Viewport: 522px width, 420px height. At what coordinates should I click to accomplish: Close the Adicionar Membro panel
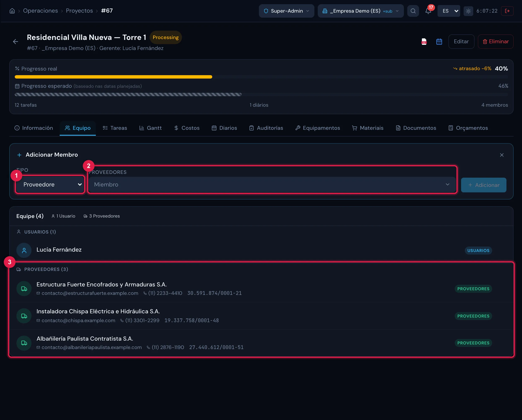coord(502,155)
